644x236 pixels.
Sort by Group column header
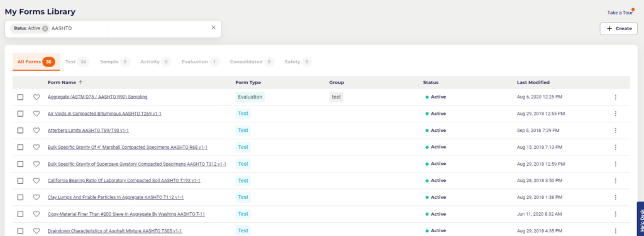click(x=336, y=82)
